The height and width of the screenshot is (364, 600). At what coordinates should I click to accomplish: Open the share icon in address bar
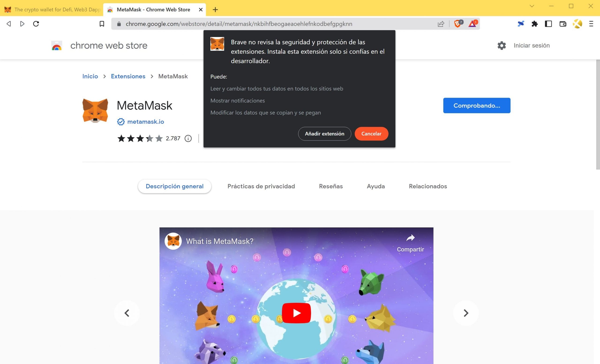pyautogui.click(x=441, y=24)
